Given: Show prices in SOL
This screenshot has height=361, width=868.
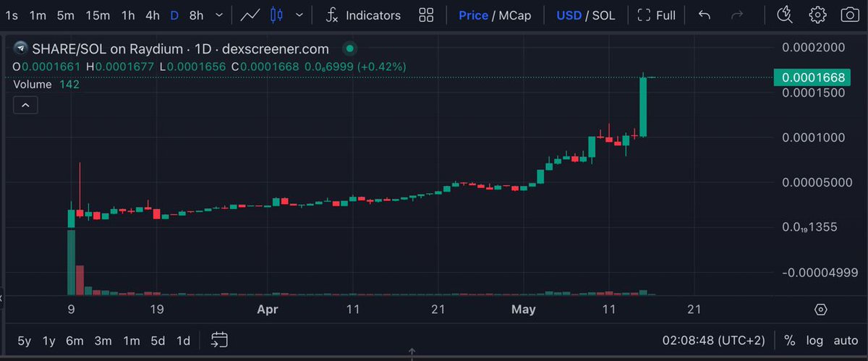Looking at the screenshot, I should [x=603, y=15].
